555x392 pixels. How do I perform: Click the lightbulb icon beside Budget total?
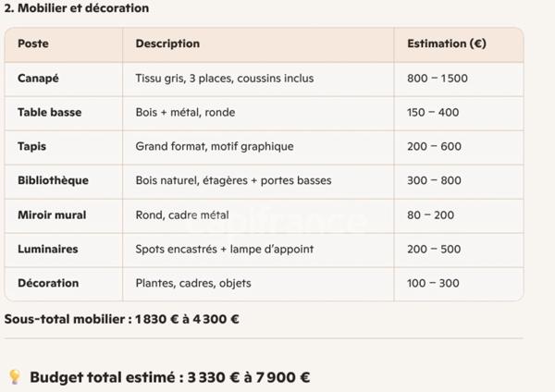point(14,377)
